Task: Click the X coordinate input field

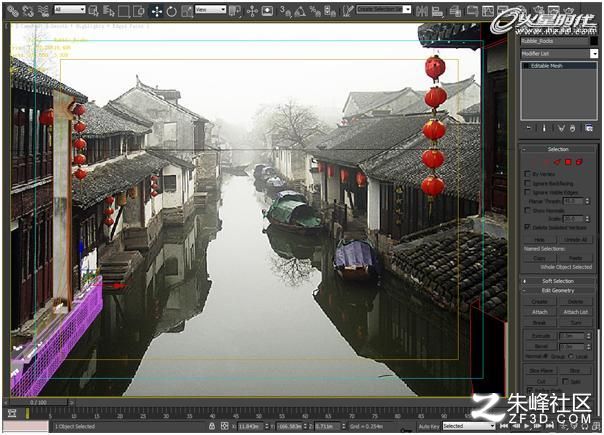Action: (250, 426)
